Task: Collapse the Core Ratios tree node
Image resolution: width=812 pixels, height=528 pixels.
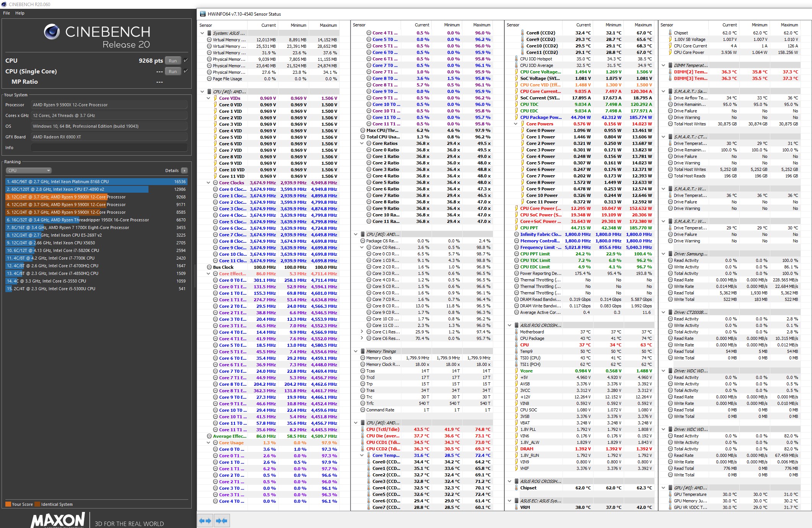Action: tap(362, 143)
